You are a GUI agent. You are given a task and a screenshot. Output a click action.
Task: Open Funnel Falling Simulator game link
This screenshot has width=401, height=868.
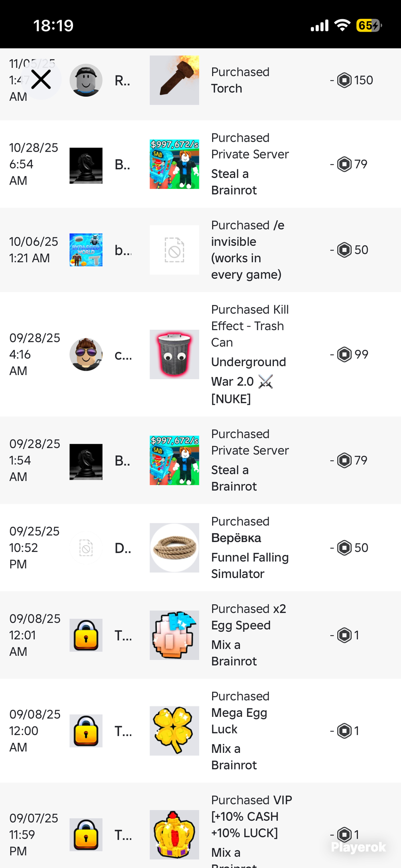pos(250,566)
